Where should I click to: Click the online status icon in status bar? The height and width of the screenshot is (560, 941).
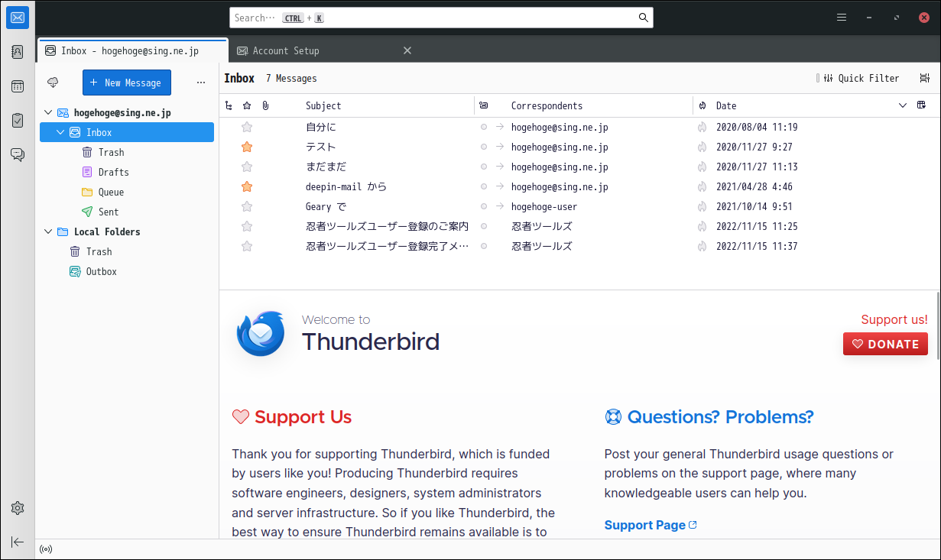[46, 549]
